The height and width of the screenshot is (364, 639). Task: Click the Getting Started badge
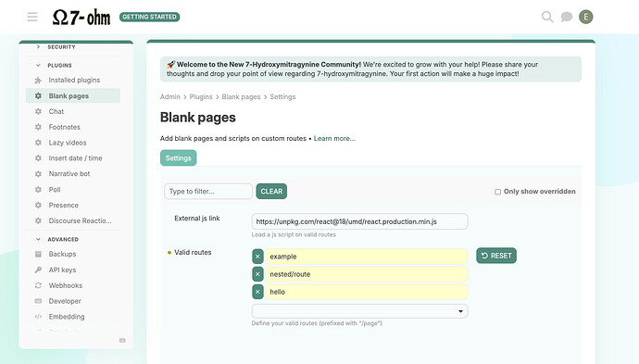click(x=149, y=17)
